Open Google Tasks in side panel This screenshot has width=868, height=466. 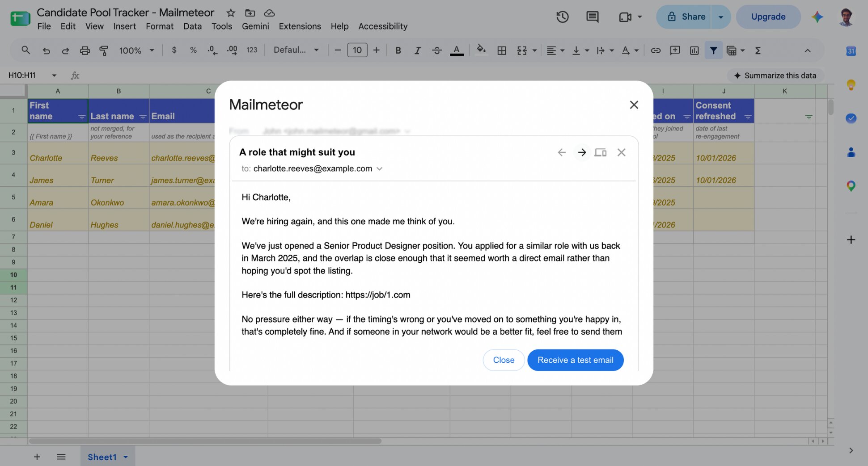[x=851, y=118]
